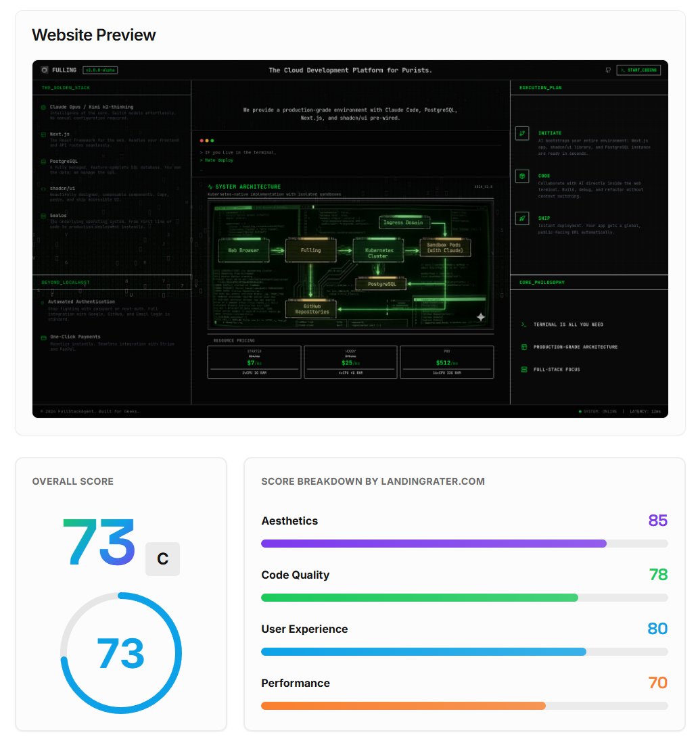Select the git-branch icon beside INITIATE
The height and width of the screenshot is (743, 700).
point(522,133)
